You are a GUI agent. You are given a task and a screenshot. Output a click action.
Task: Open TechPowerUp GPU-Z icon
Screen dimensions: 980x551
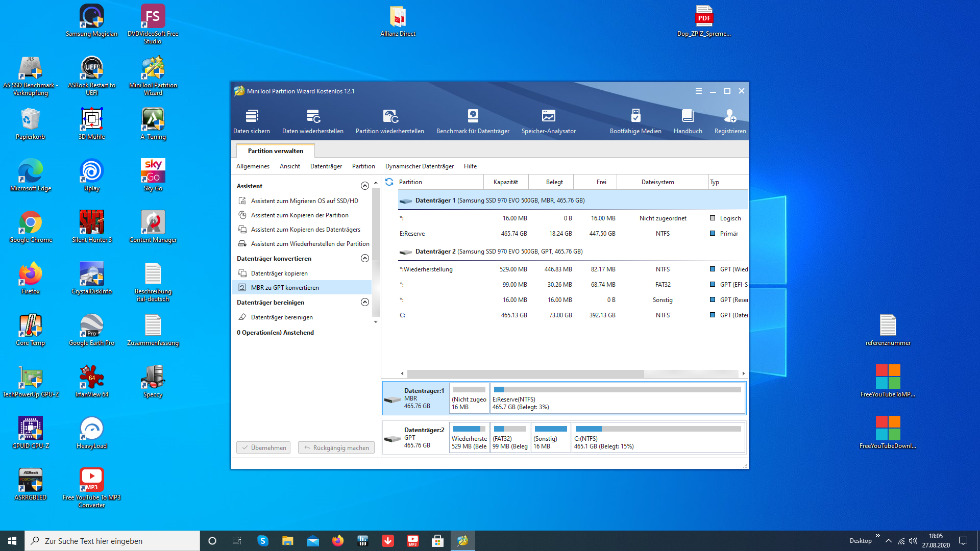click(31, 382)
